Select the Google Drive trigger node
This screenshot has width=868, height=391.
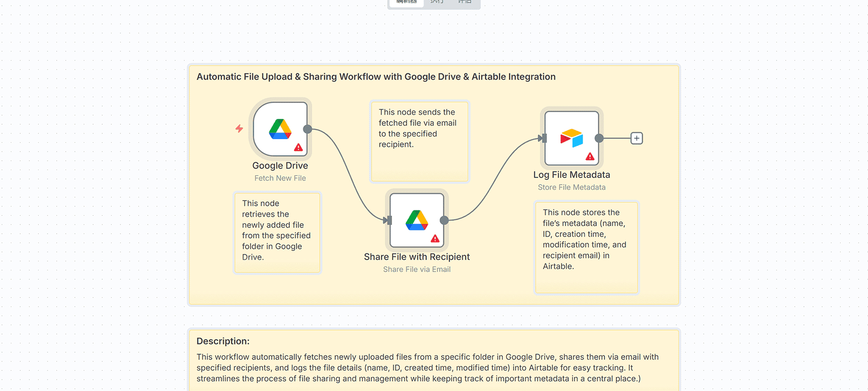(280, 129)
